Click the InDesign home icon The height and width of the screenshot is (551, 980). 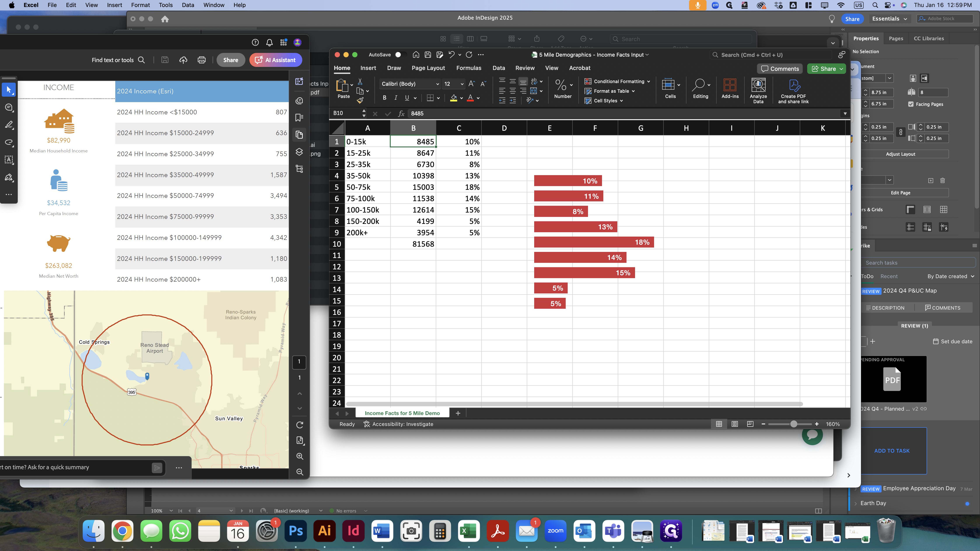coord(165,19)
